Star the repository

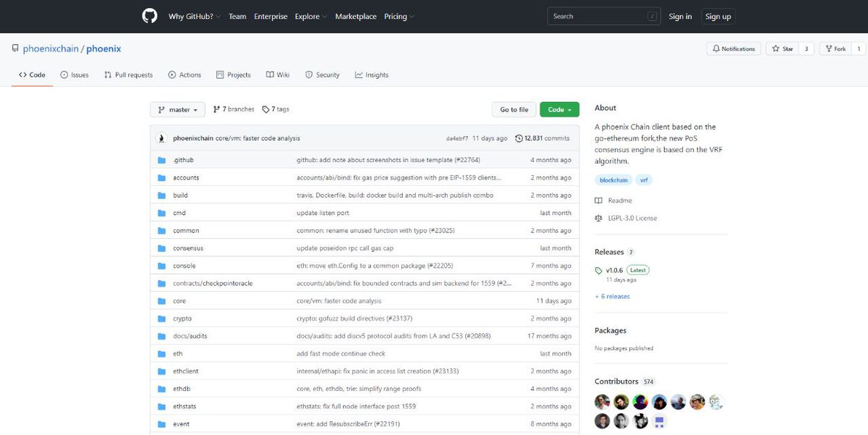[782, 48]
